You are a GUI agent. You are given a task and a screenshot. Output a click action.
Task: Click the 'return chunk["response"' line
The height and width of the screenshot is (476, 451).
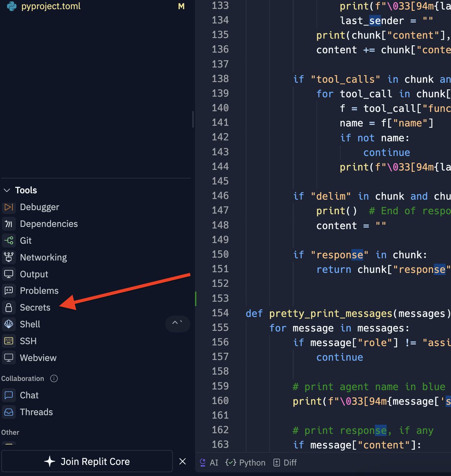tap(384, 269)
